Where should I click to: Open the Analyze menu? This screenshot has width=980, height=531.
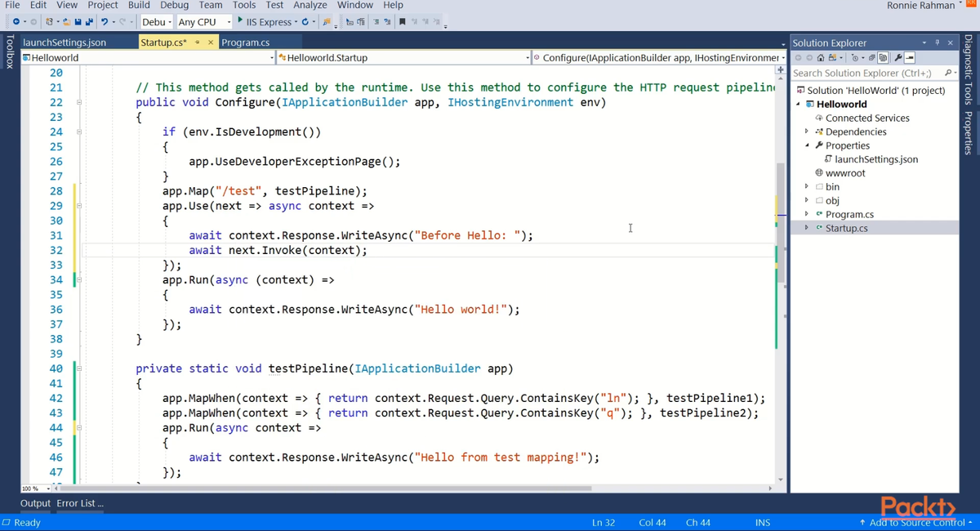coord(310,5)
